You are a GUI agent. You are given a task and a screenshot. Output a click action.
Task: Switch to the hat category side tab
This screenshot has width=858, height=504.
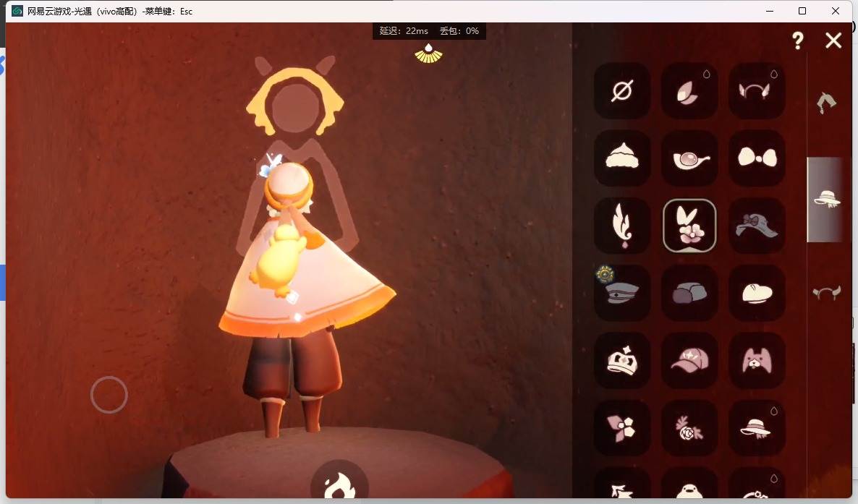(826, 199)
